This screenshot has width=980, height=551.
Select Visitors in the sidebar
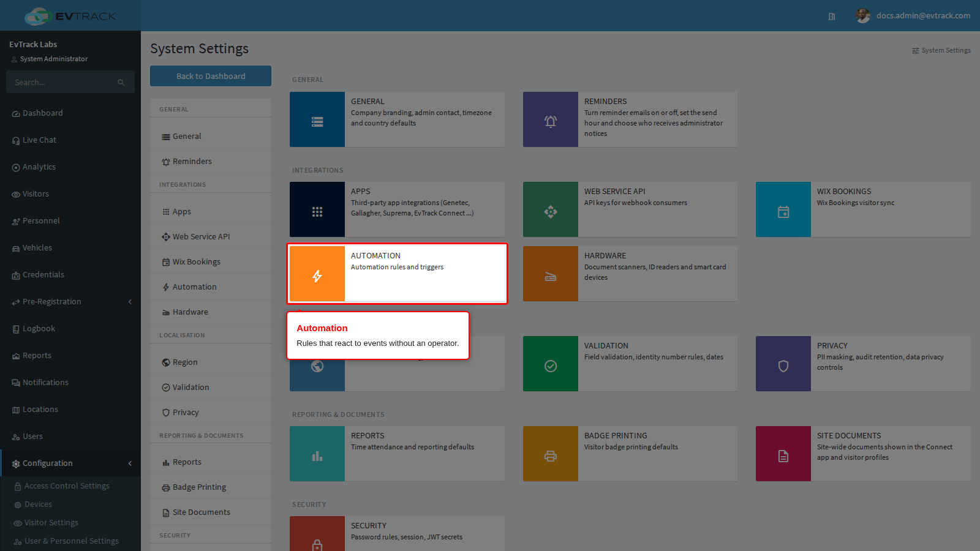click(x=70, y=194)
